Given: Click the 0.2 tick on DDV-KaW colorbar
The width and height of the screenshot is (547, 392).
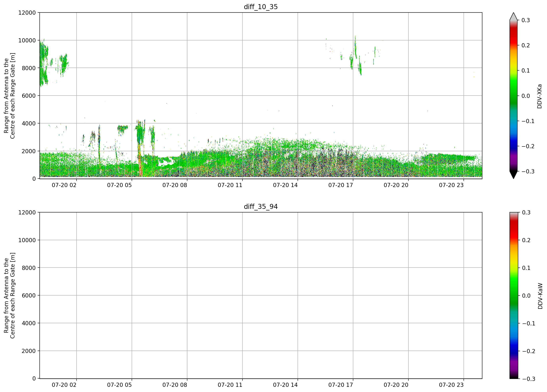Looking at the screenshot, I should (x=526, y=240).
